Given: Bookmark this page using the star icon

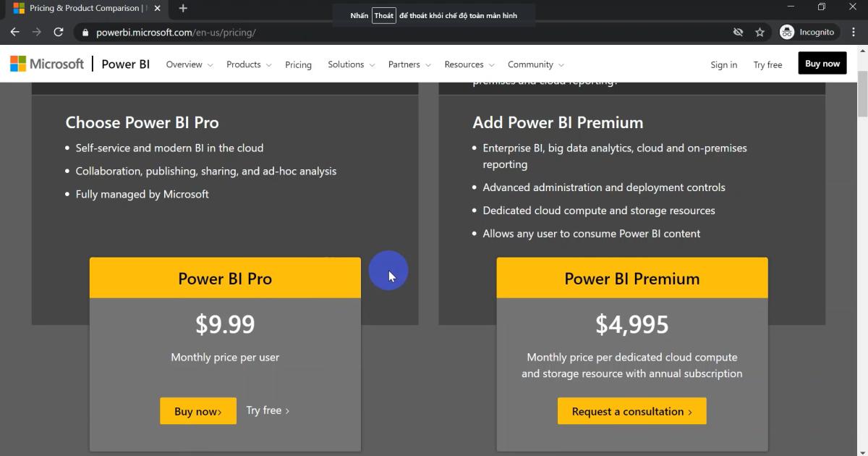Looking at the screenshot, I should [x=758, y=32].
